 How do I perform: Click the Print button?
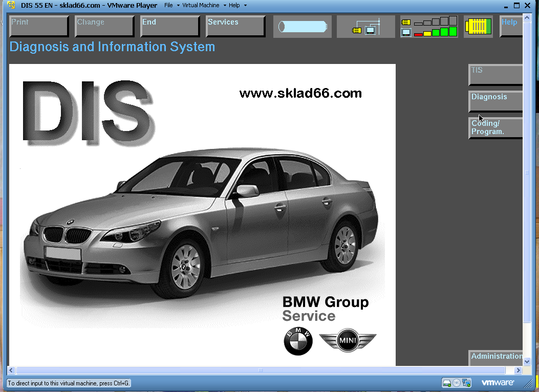(x=39, y=27)
